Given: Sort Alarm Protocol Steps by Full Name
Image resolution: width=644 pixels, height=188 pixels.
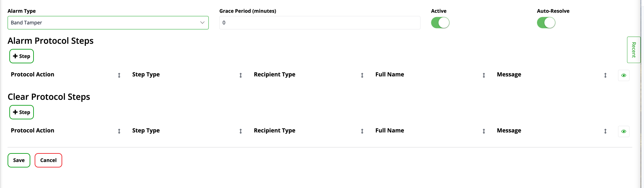Looking at the screenshot, I should (x=483, y=75).
